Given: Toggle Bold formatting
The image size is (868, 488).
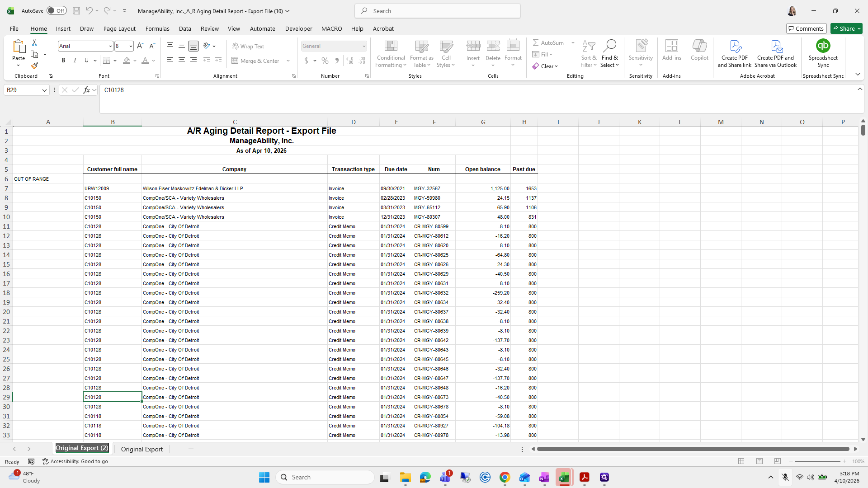Looking at the screenshot, I should pos(63,61).
